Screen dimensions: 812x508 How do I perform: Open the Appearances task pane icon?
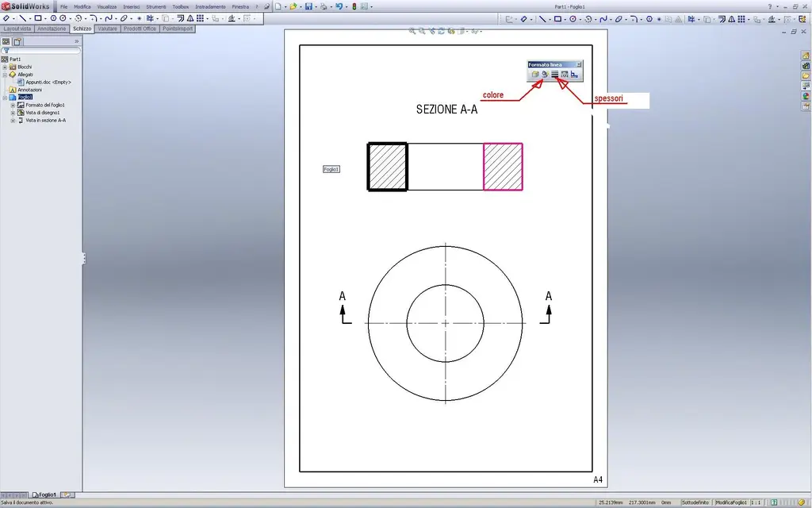tap(806, 96)
